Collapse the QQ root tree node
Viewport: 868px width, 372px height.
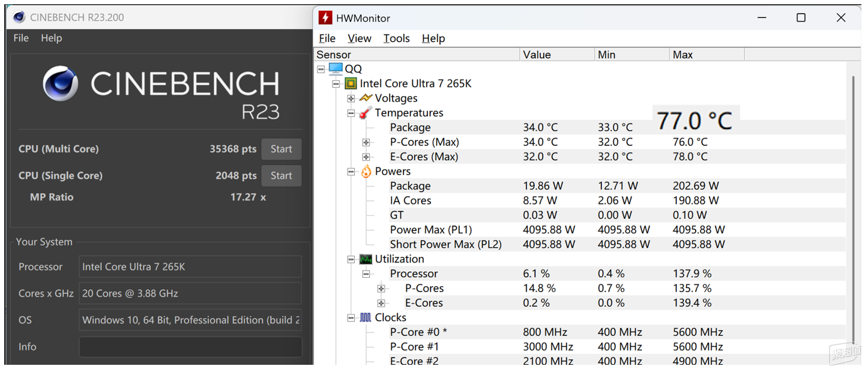tap(321, 69)
